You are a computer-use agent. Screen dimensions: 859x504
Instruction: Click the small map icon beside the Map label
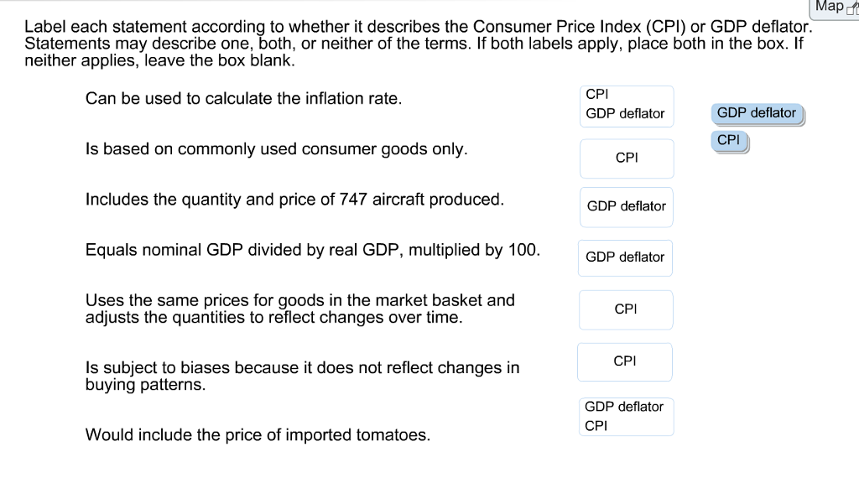pos(851,8)
